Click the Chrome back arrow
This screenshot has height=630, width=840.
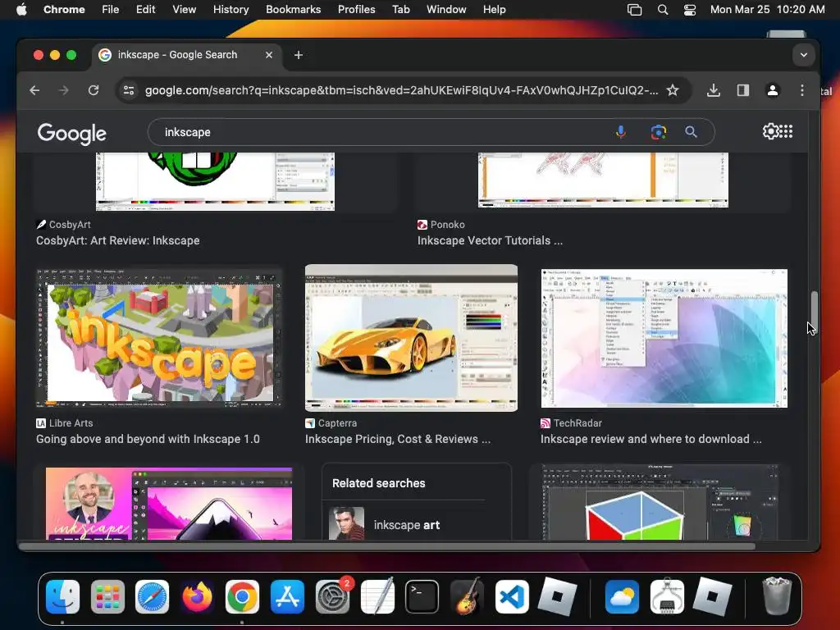coord(34,90)
